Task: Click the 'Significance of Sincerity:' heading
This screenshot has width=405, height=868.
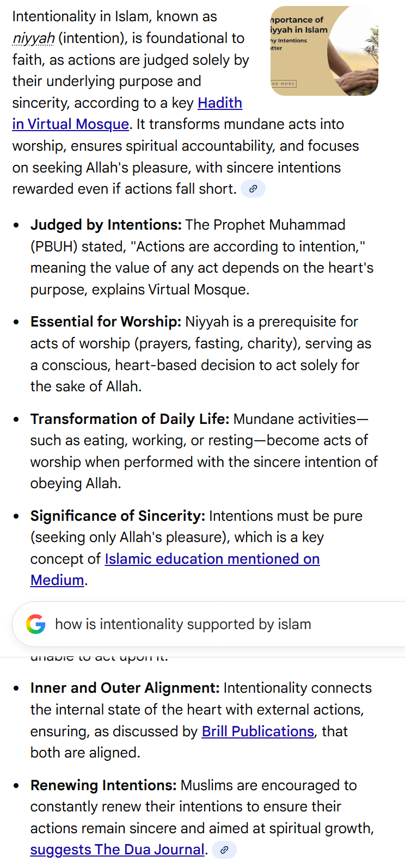Action: (x=118, y=516)
